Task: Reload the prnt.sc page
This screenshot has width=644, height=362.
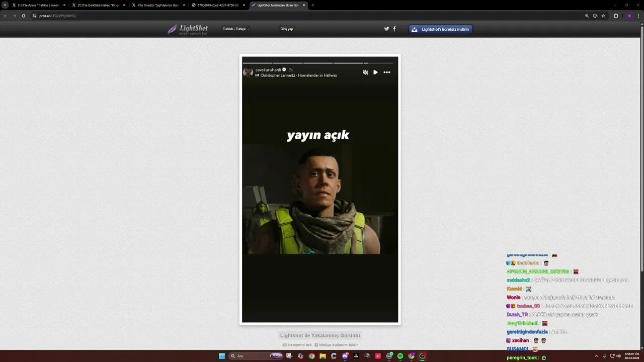Action: coord(23,16)
